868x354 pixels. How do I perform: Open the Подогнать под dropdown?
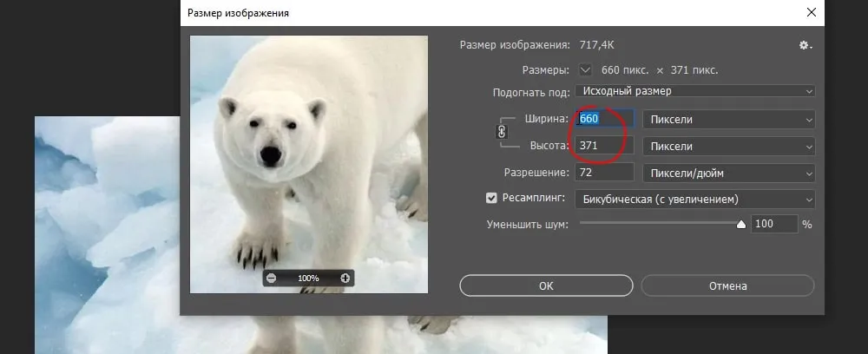pos(695,91)
